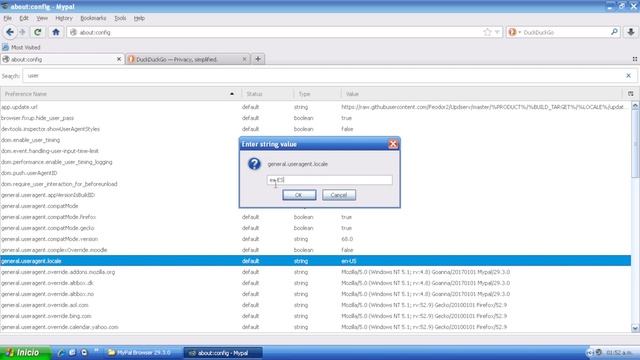Click the scrollbar down arrow of the preference list
The image size is (640, 360).
(x=635, y=328)
